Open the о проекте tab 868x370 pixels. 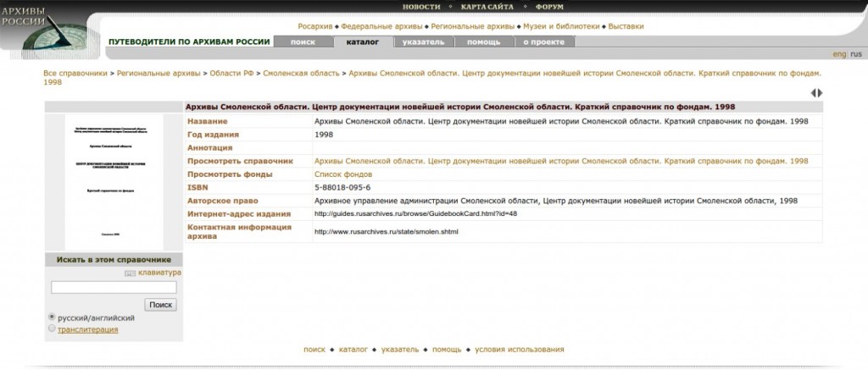[x=544, y=42]
